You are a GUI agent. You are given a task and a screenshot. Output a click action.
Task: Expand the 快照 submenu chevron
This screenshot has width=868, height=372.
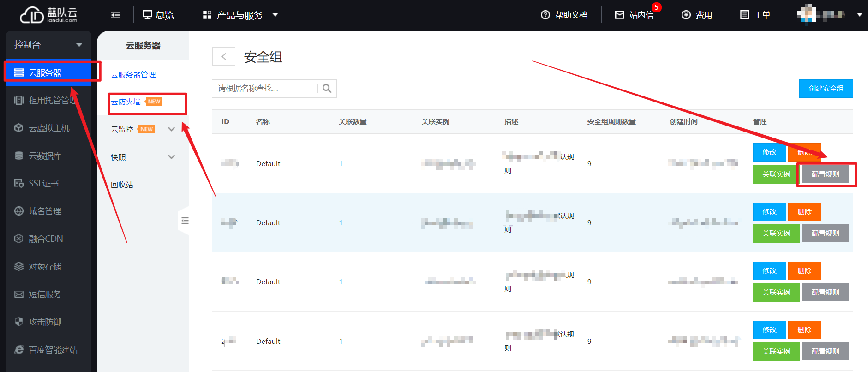(x=171, y=157)
